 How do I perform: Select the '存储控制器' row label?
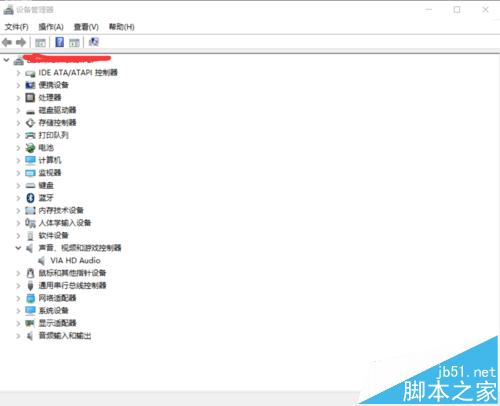[57, 123]
